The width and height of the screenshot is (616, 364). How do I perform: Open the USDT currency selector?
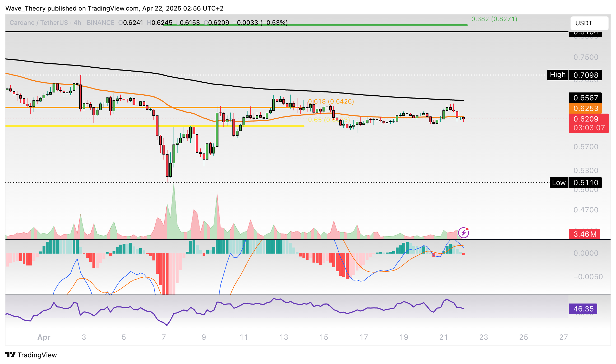[x=589, y=23]
